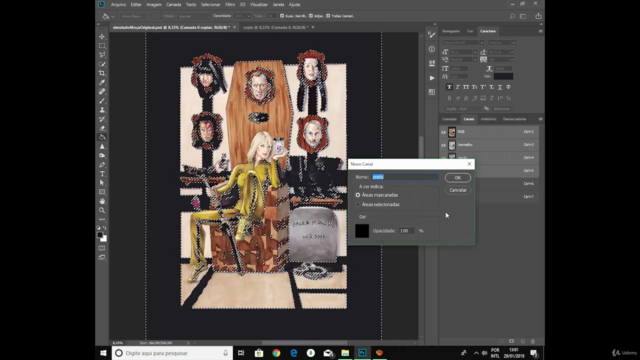This screenshot has height=360, width=640.
Task: Toggle the Suav. Serrilh. checkbox
Action: tap(282, 16)
